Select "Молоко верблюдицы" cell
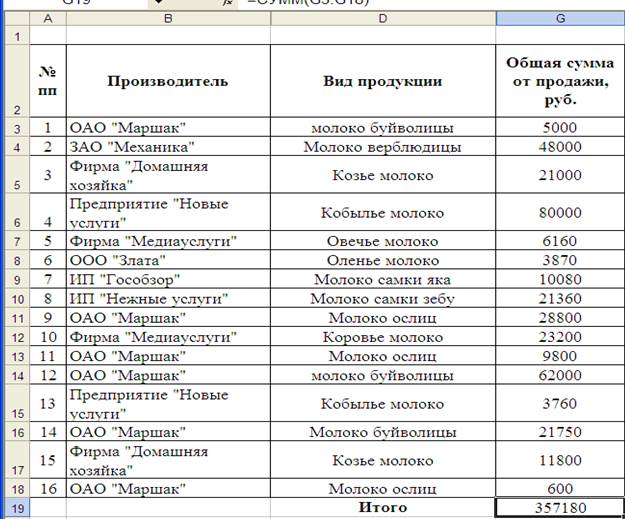 (x=383, y=147)
